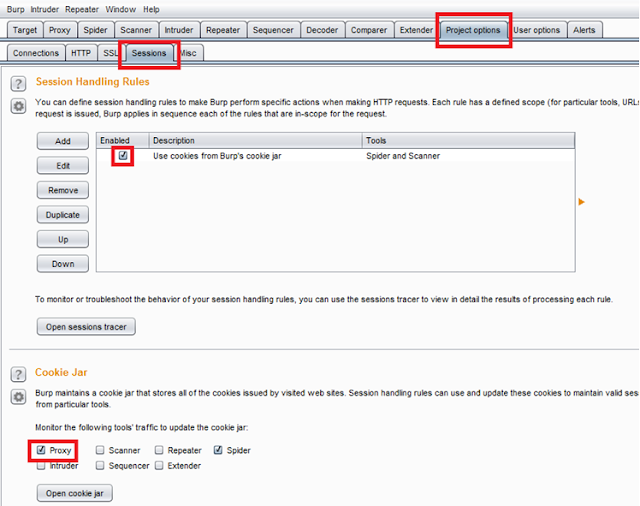The width and height of the screenshot is (640, 506).
Task: Select the Project options tab
Action: 473,30
